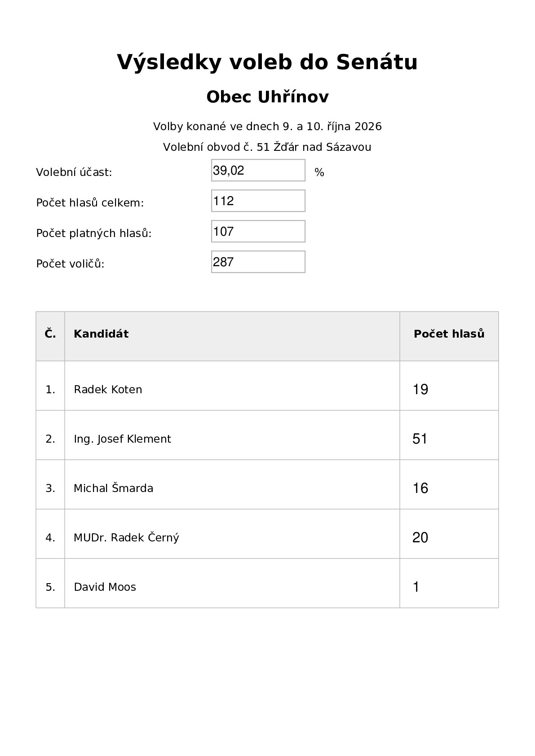The height and width of the screenshot is (756, 535).
Task: Click the Volební účast input field
Action: (x=258, y=170)
